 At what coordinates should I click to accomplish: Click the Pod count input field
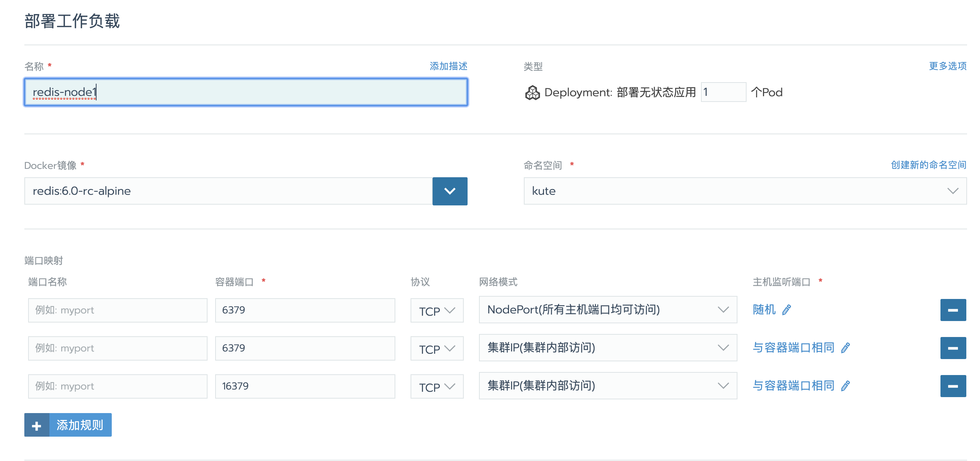coord(723,92)
